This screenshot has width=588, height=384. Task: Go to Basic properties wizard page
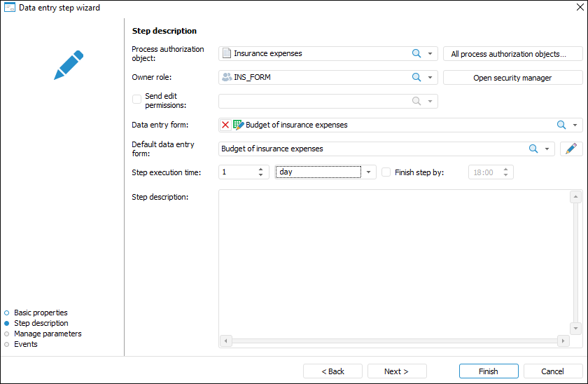pyautogui.click(x=41, y=313)
